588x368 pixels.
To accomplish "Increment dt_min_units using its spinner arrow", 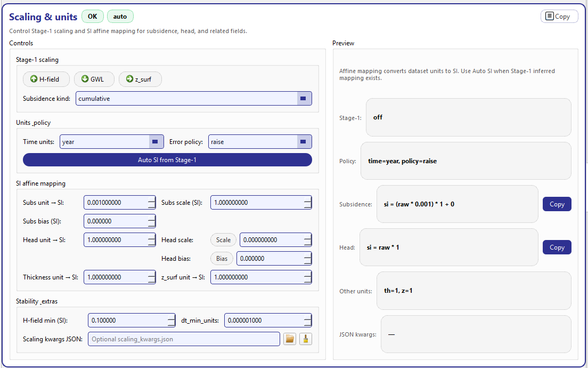I will (x=306, y=317).
